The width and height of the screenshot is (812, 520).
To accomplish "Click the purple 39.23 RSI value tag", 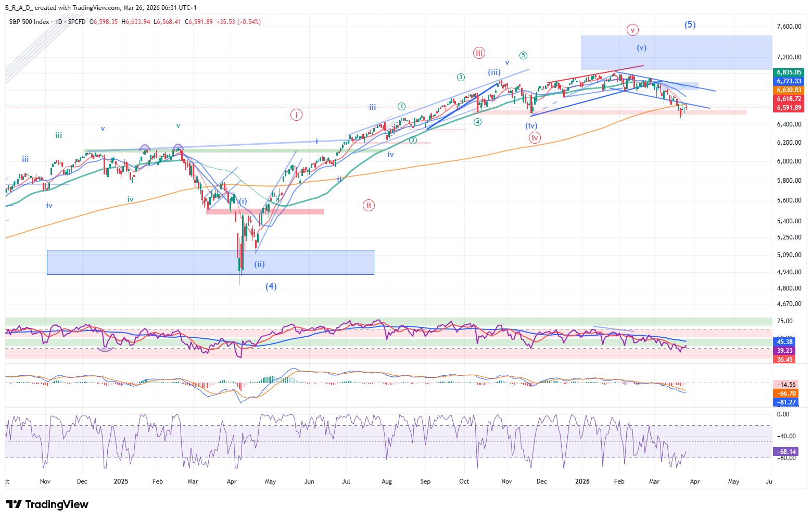I will (x=784, y=351).
